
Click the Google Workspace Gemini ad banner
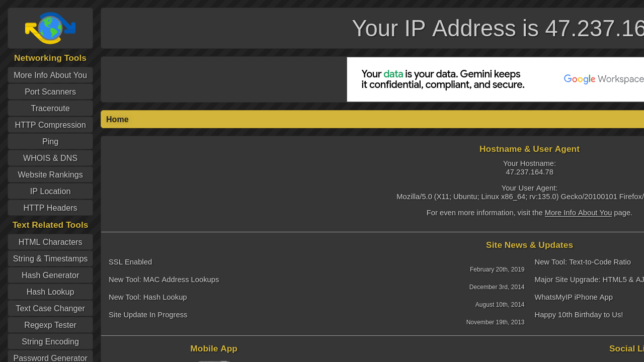(x=495, y=79)
